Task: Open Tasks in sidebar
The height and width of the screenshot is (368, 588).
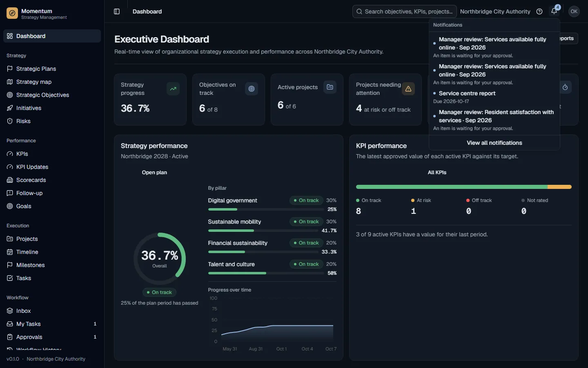Action: pyautogui.click(x=52, y=278)
